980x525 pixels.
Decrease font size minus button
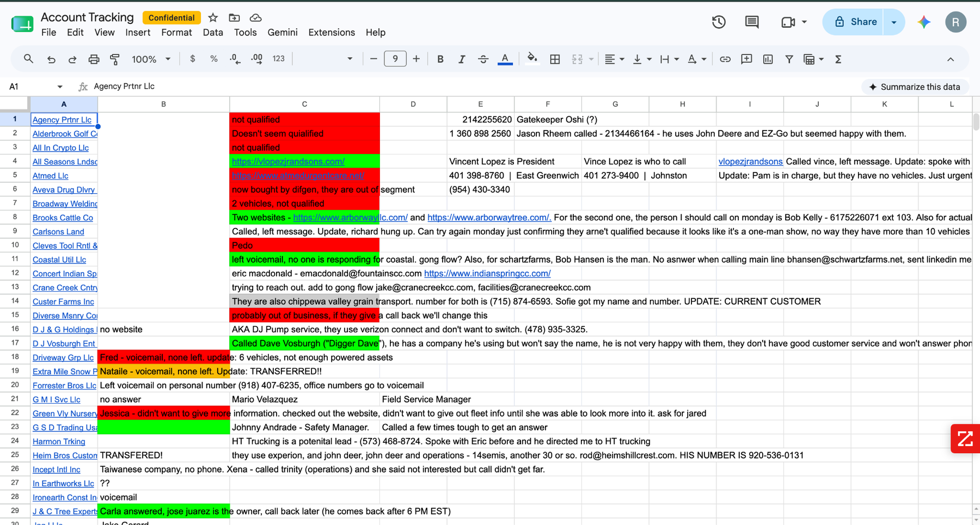click(373, 59)
